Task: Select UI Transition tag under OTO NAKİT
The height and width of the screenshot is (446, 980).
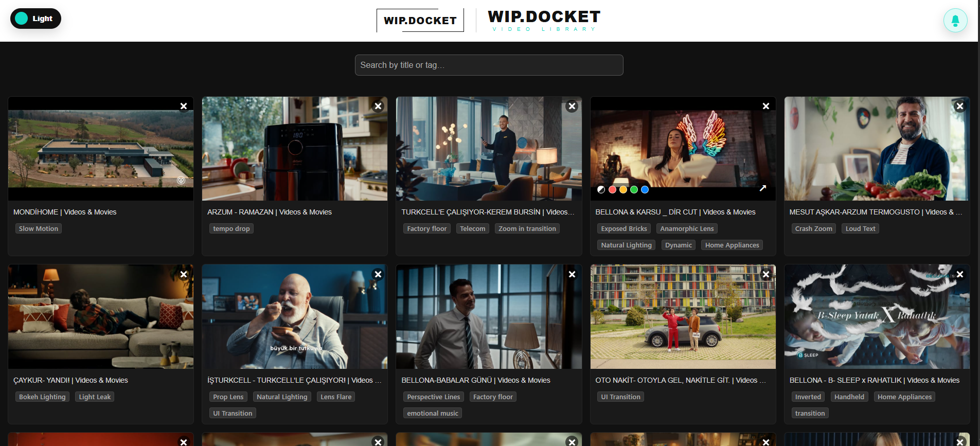Action: [620, 397]
